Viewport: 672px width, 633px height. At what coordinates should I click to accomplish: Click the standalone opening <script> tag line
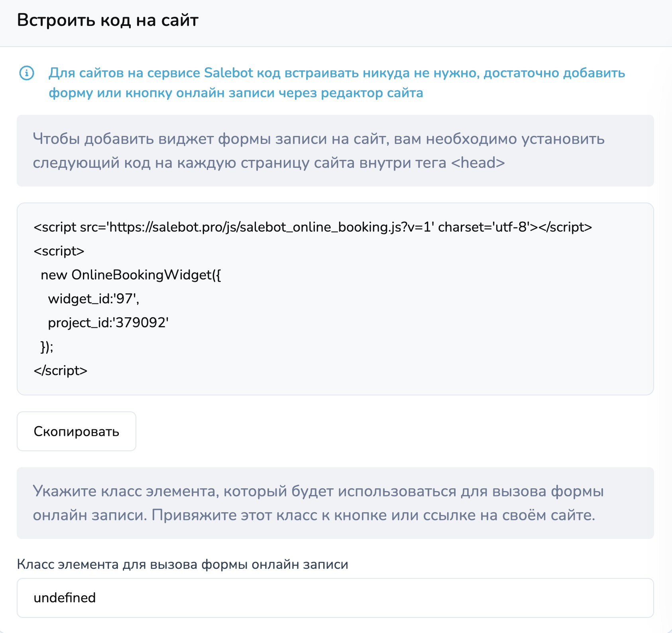click(x=59, y=251)
